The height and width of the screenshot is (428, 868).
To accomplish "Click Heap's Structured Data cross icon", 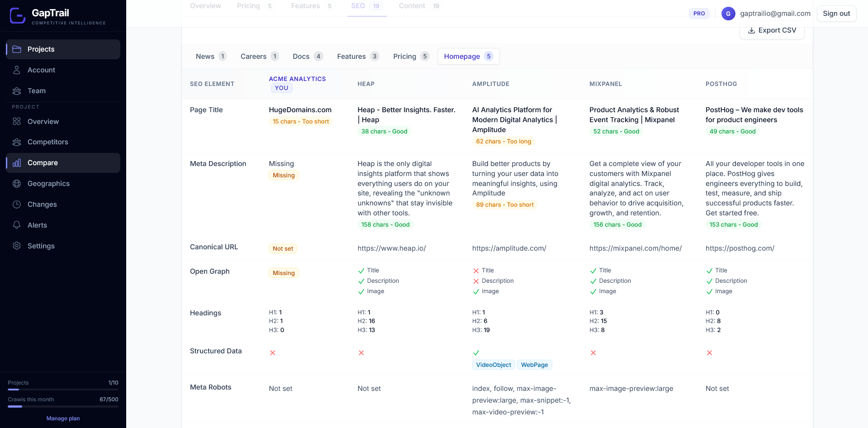I will [x=361, y=353].
